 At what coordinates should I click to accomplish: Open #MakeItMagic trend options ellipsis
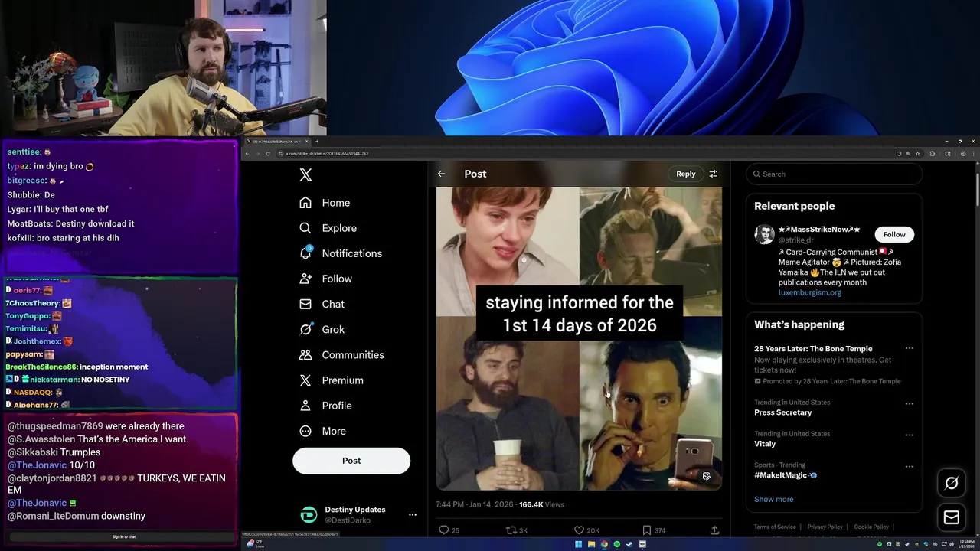pyautogui.click(x=909, y=466)
